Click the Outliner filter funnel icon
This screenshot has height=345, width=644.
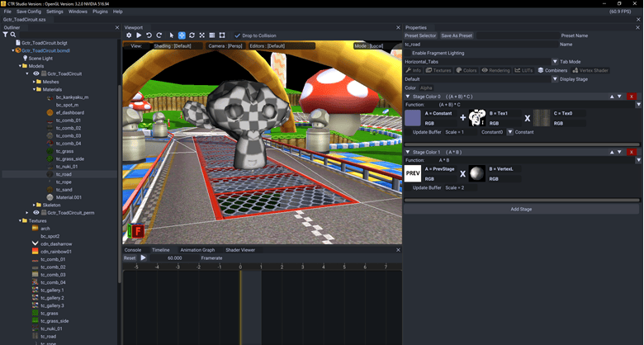click(x=6, y=35)
